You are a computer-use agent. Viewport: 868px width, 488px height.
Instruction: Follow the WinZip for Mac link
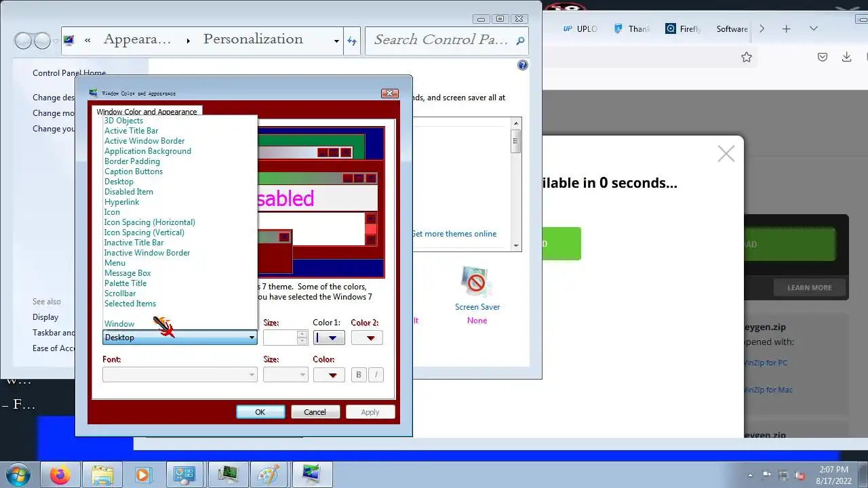(x=768, y=390)
